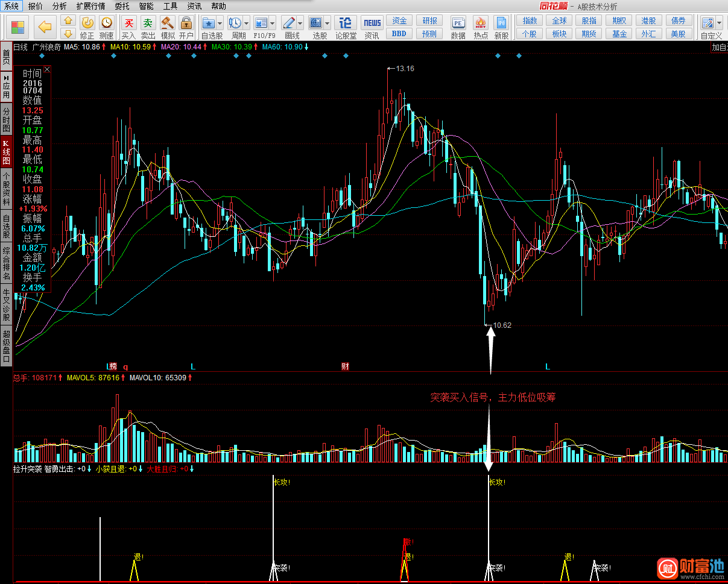Open the PE 数据 icon

point(458,23)
